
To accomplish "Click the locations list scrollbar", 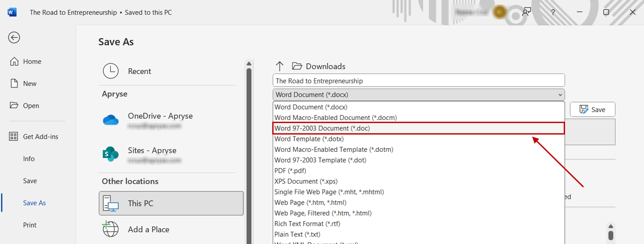I will [x=249, y=156].
